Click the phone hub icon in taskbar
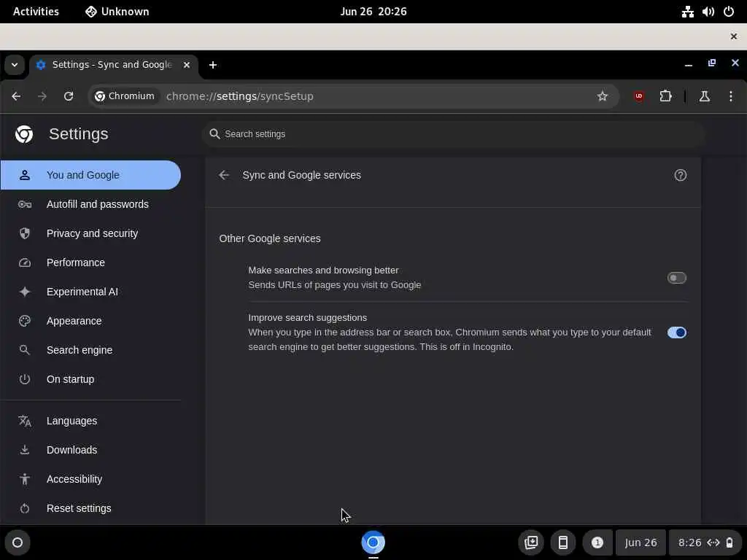Viewport: 747px width, 560px height. tap(563, 542)
